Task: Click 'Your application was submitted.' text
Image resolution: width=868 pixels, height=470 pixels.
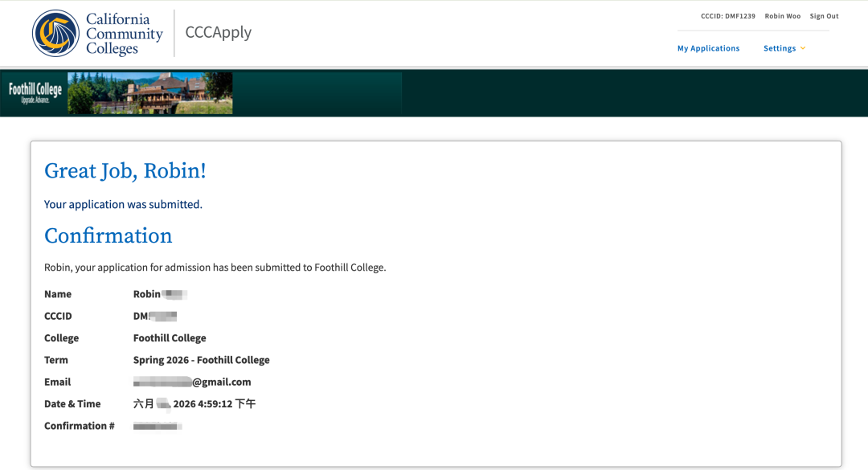Action: (124, 204)
